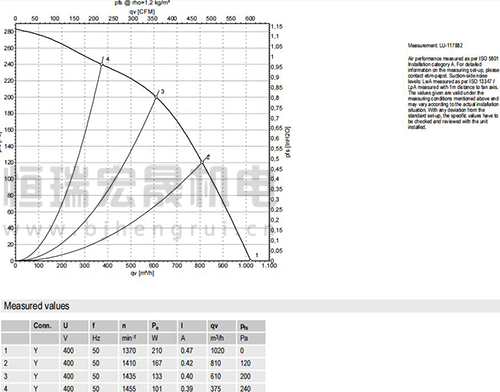
Task: Click the qv airflow column header
Action: tap(214, 326)
